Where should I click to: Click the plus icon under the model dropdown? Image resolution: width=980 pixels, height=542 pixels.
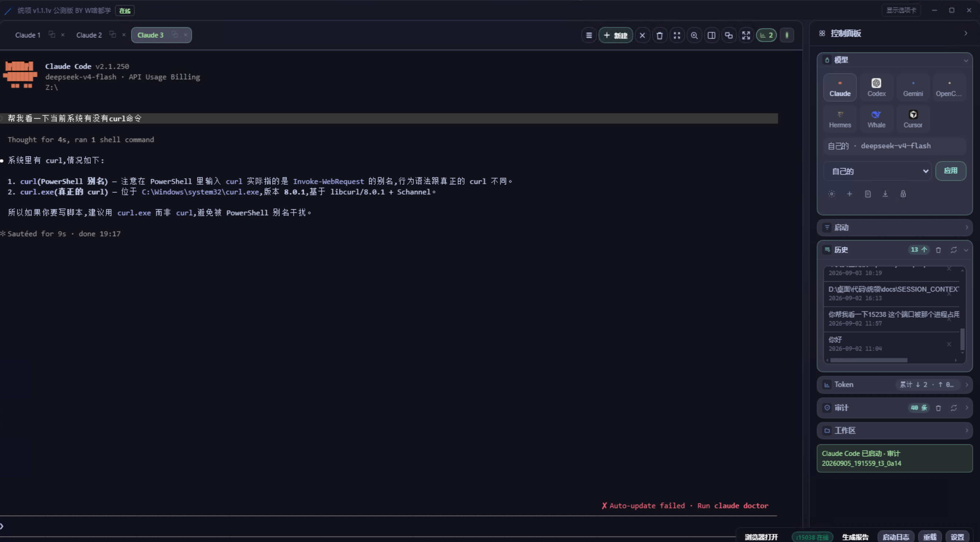[849, 194]
